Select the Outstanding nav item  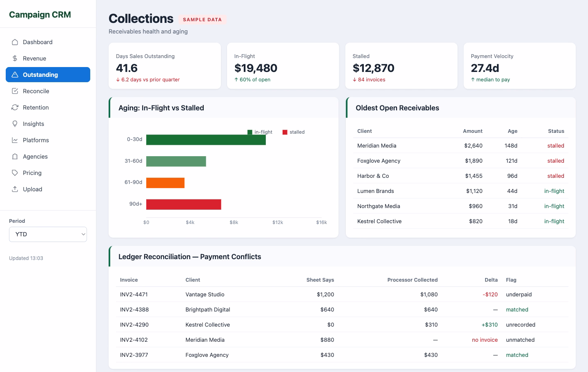coord(48,75)
